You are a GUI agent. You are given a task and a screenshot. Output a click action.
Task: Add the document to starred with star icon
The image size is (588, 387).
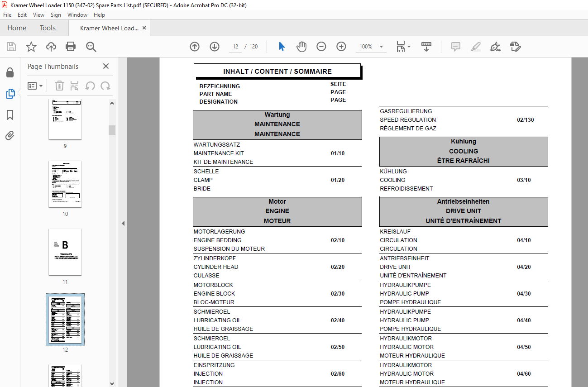click(31, 47)
